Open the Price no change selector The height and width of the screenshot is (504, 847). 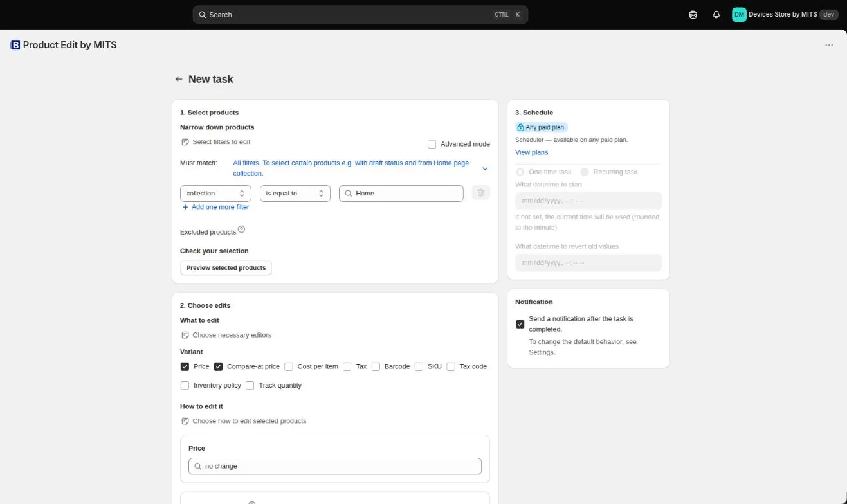pos(335,466)
